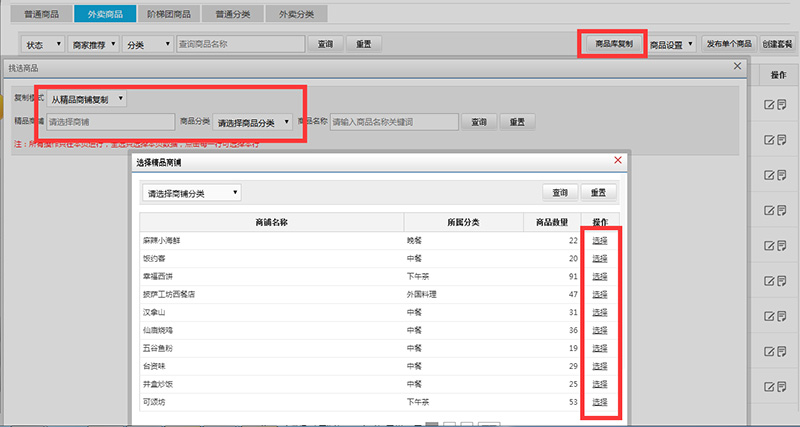The width and height of the screenshot is (800, 427).
Task: Click quantity 47 in 披萨工坊西餐店 row
Action: point(573,294)
